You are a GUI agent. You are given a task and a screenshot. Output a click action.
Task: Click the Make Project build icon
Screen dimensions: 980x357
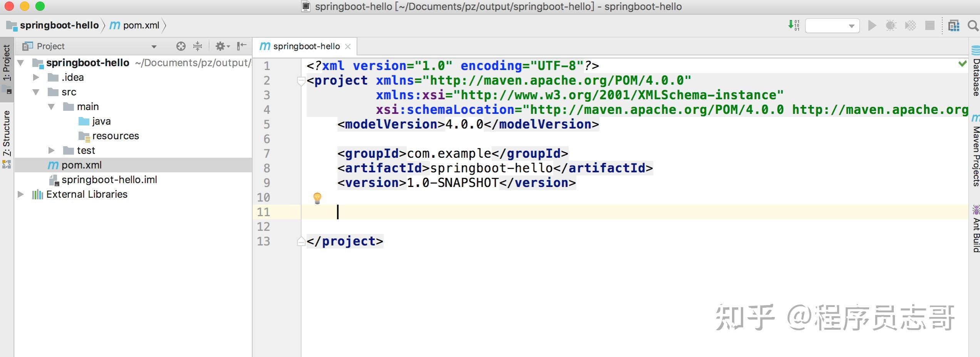click(794, 26)
